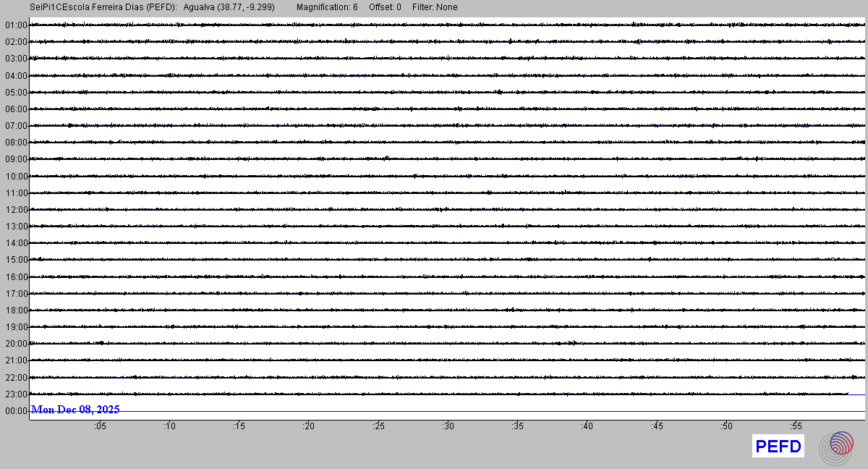
Task: Select the 01:00 hour trace label
Action: [x=16, y=25]
